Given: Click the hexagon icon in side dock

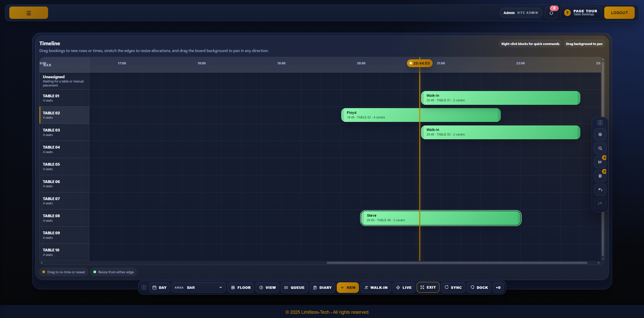Looking at the screenshot, I should 600,134.
